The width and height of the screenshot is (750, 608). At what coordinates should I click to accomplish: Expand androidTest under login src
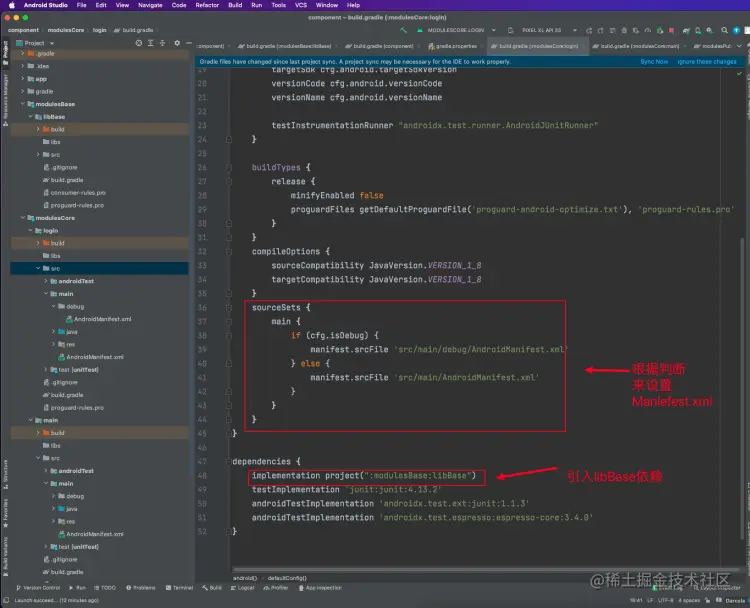[x=46, y=281]
